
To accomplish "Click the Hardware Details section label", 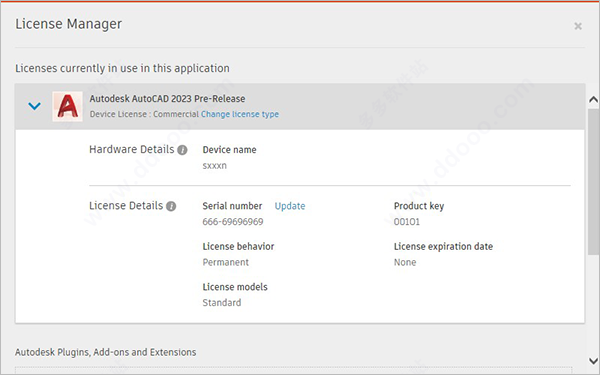I will pos(132,149).
